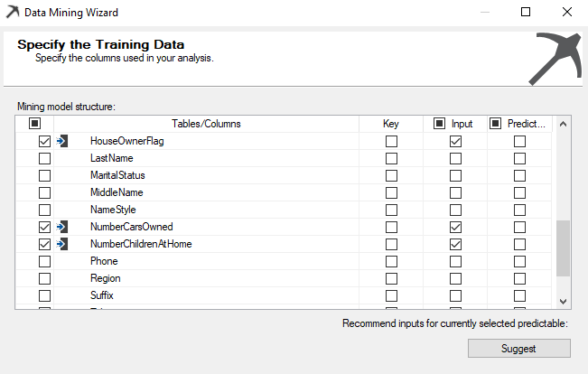Image resolution: width=588 pixels, height=374 pixels.
Task: Toggle the select-all box in Predictable header
Action: point(495,124)
